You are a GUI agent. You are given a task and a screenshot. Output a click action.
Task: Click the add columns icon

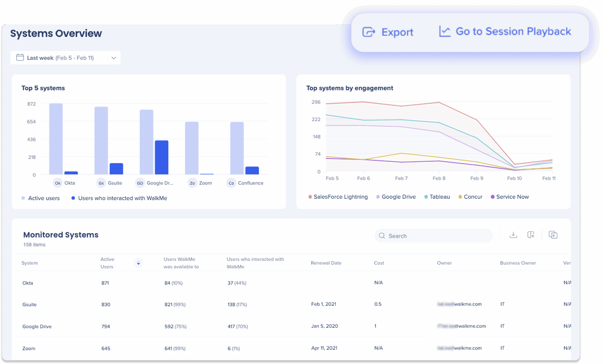coord(531,235)
